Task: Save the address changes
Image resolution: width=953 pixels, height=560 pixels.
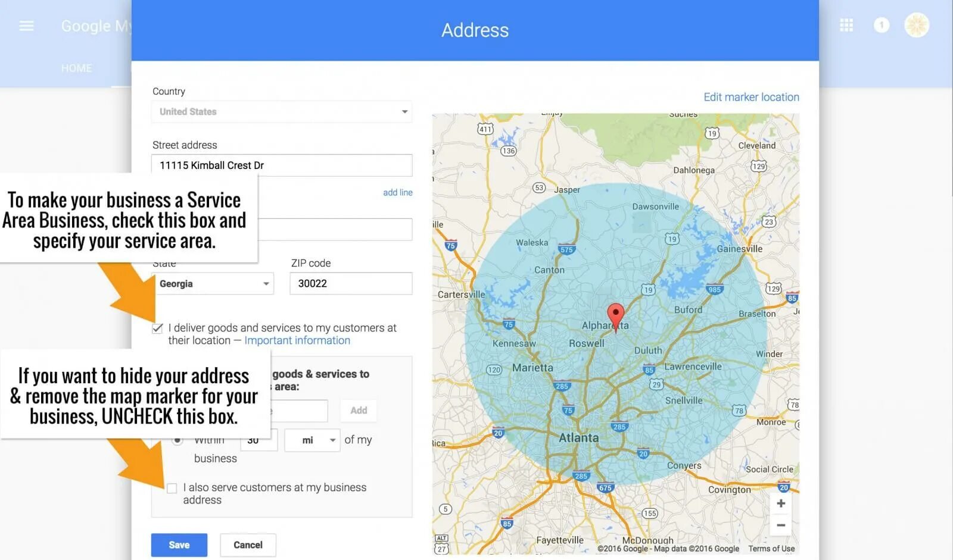Action: click(x=179, y=545)
